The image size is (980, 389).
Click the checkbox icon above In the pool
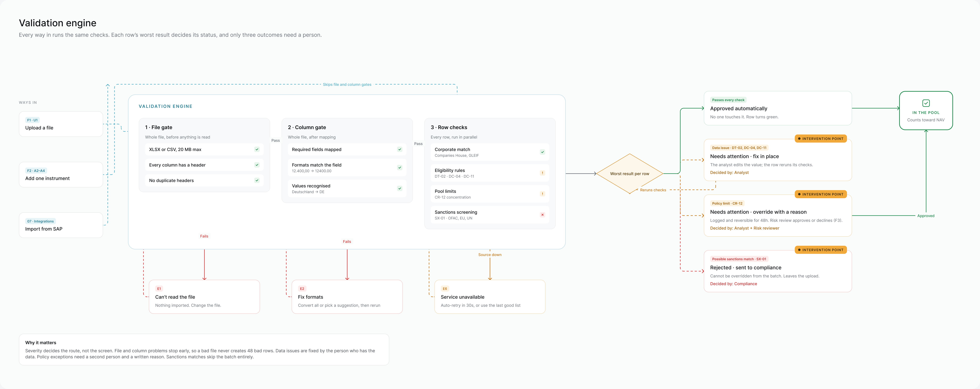(x=926, y=103)
